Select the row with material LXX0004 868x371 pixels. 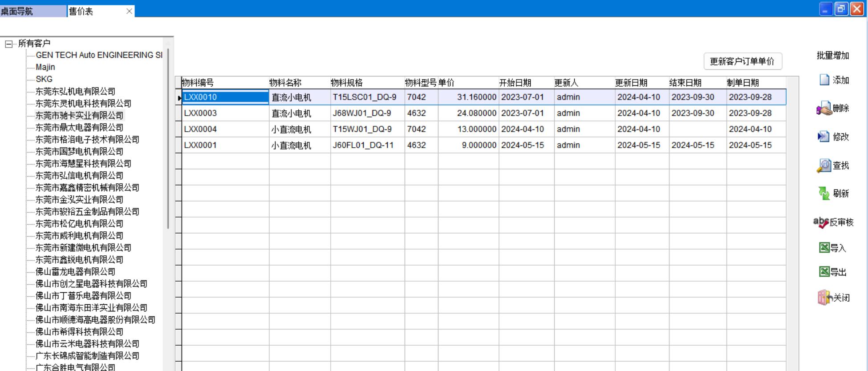coord(201,129)
